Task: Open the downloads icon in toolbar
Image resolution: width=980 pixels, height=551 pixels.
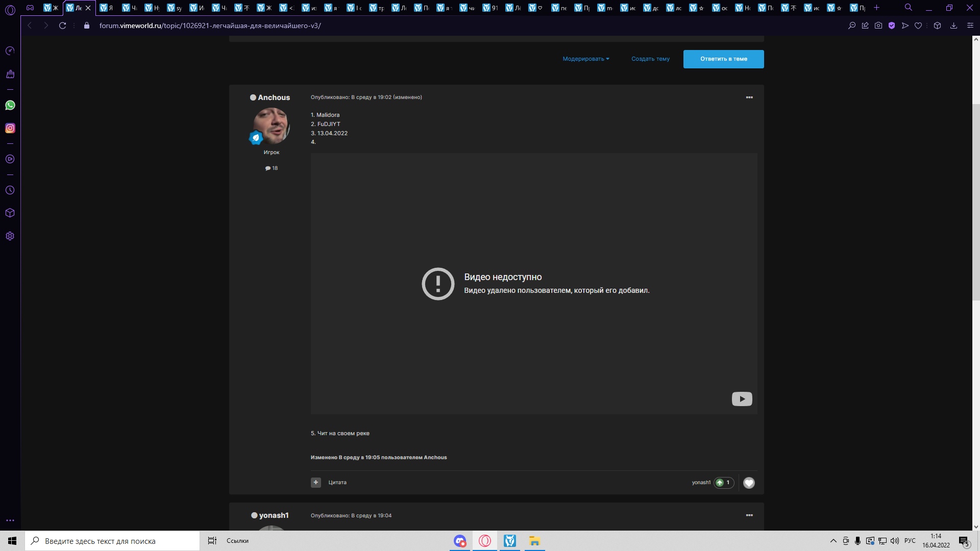Action: (953, 26)
